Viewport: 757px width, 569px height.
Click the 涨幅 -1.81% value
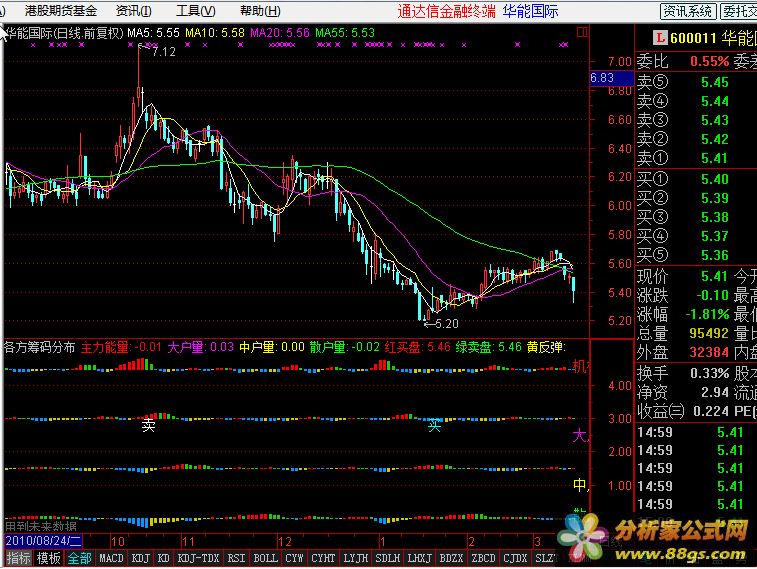click(707, 314)
